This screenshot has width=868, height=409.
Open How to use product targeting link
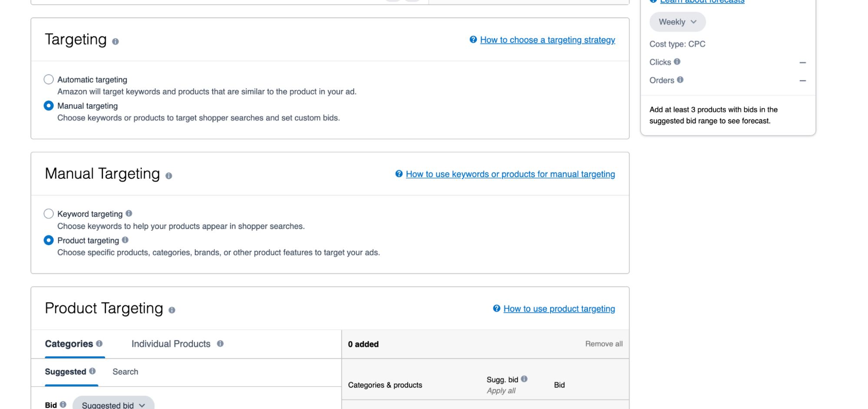[559, 309]
